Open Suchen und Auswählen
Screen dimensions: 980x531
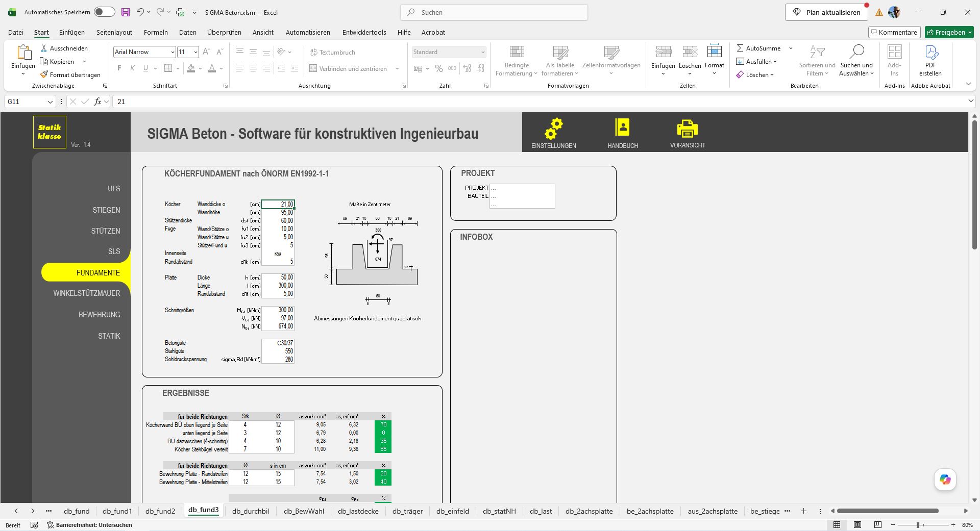pyautogui.click(x=856, y=60)
